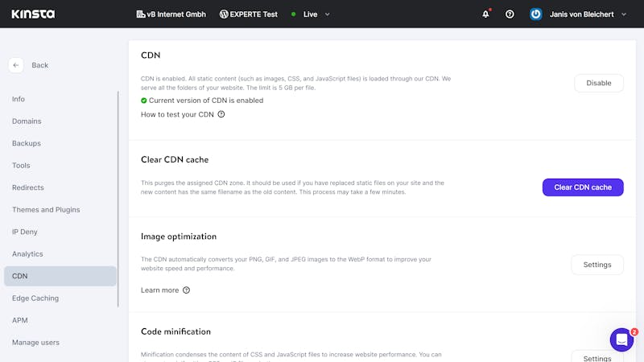644x362 pixels.
Task: Select Domains in the sidebar
Action: click(27, 121)
